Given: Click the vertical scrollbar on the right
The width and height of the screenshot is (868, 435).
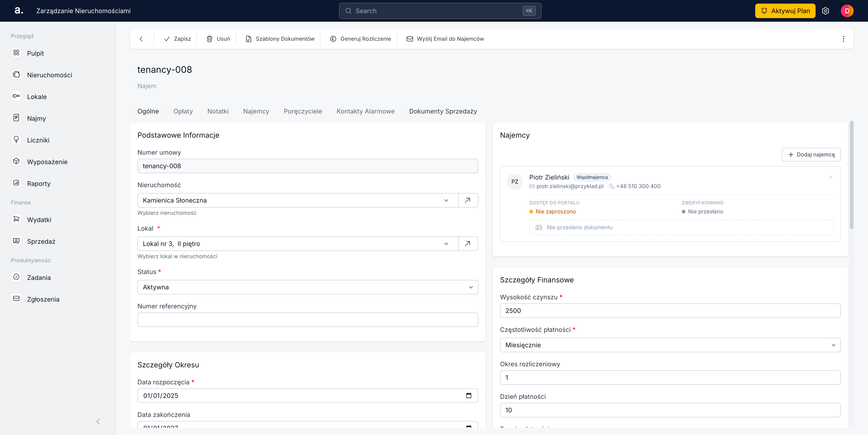Looking at the screenshot, I should [851, 175].
